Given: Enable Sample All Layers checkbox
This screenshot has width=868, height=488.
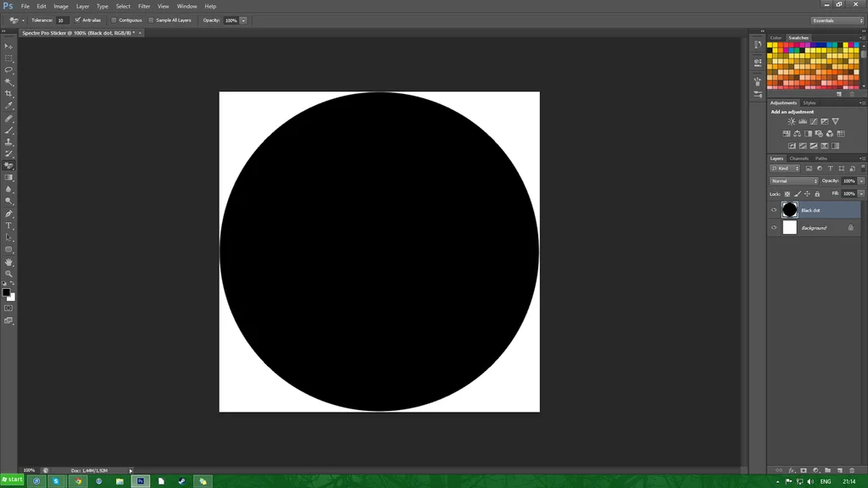Looking at the screenshot, I should (x=151, y=20).
